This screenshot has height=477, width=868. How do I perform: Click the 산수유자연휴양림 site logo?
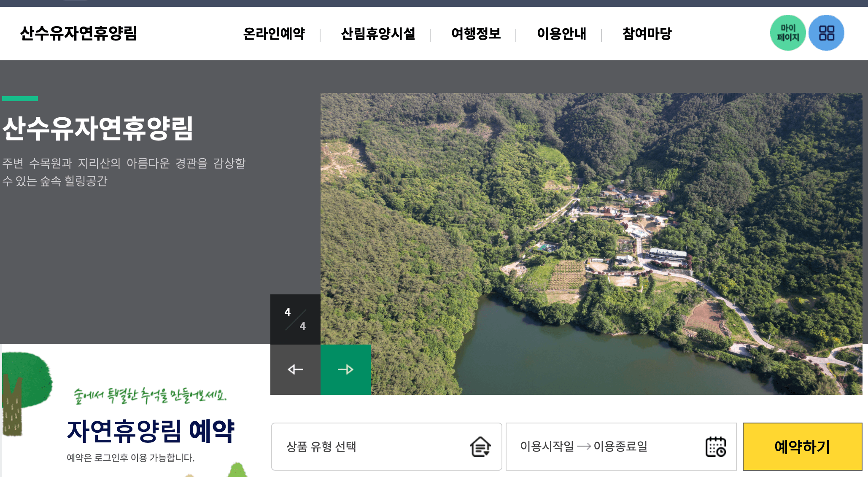[79, 33]
